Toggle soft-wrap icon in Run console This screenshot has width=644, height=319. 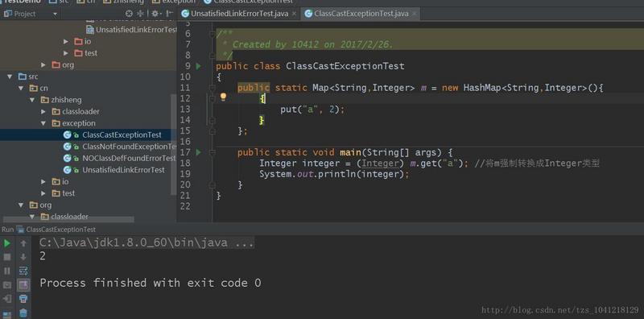point(23,271)
